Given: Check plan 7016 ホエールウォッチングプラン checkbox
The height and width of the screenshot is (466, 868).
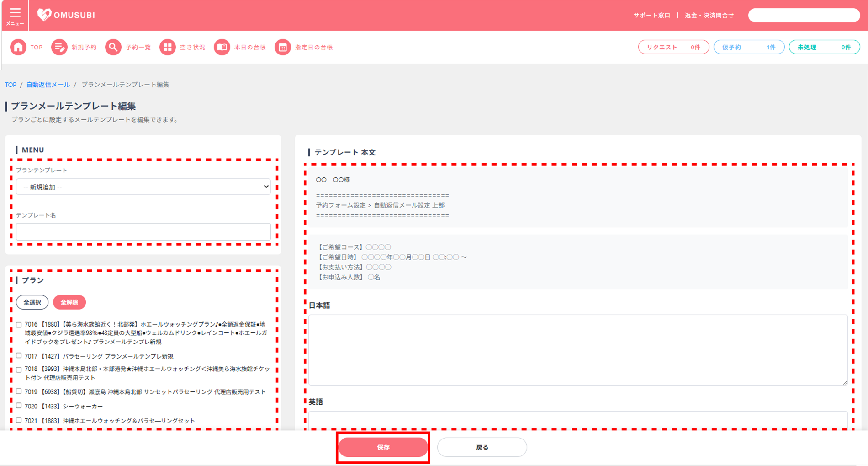Looking at the screenshot, I should [x=19, y=325].
